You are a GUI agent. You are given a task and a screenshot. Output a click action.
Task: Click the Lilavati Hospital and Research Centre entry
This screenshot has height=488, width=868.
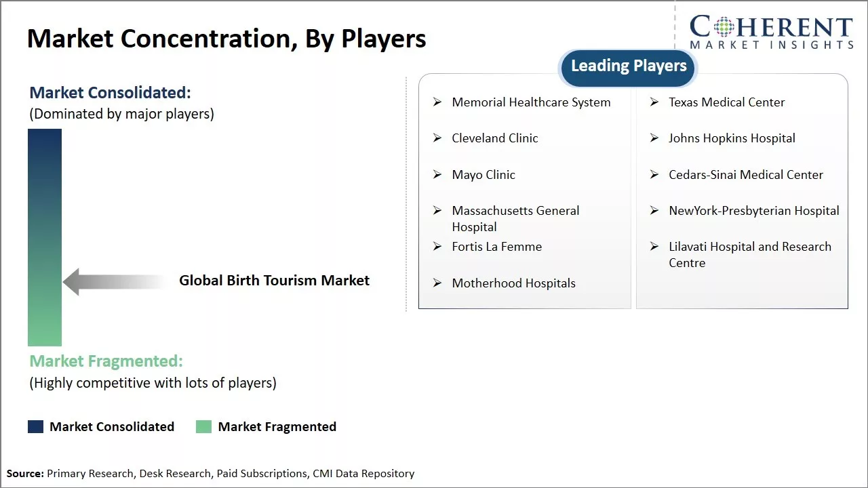click(x=749, y=255)
